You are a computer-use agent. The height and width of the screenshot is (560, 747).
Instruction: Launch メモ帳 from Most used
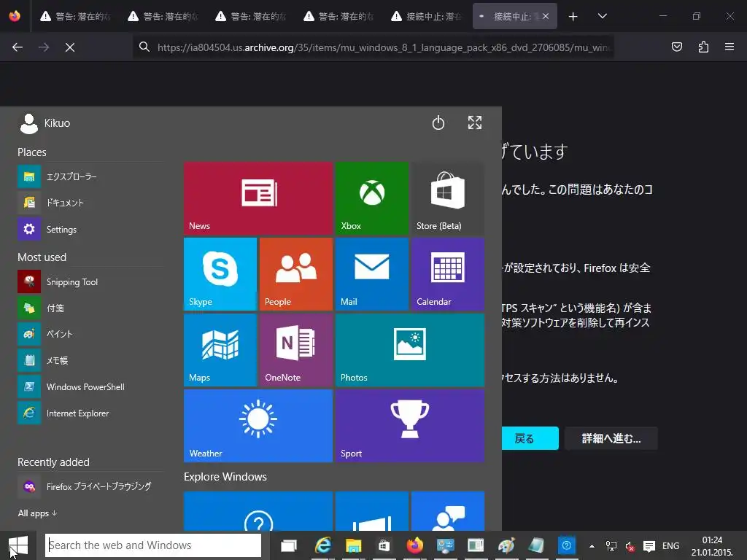pos(90,360)
